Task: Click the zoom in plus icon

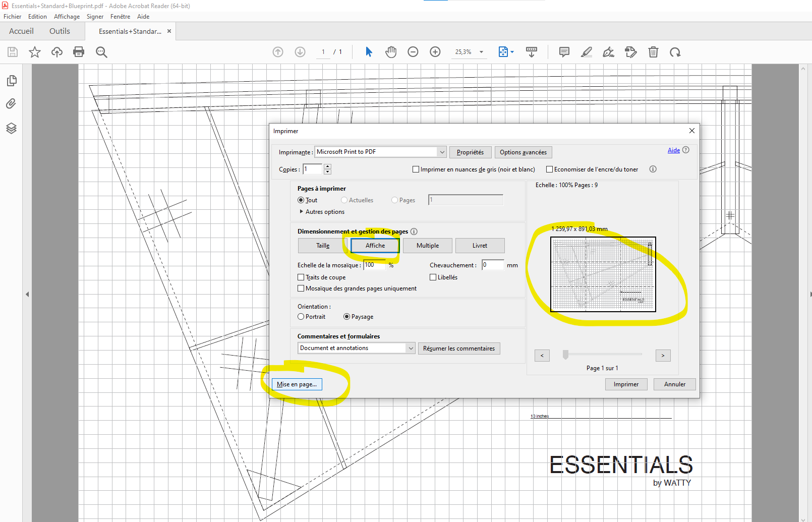Action: tap(435, 52)
